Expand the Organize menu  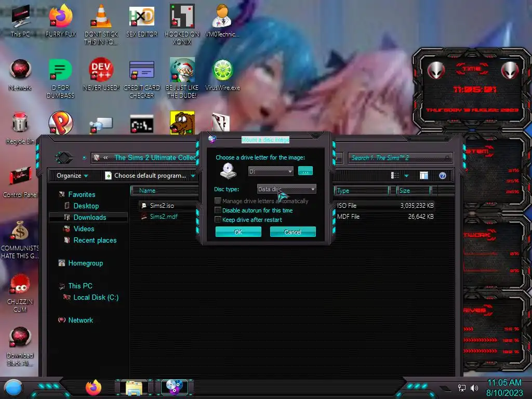72,176
